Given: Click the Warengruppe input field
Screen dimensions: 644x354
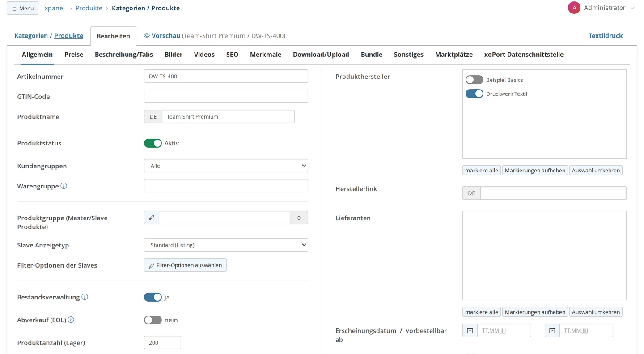Looking at the screenshot, I should (226, 186).
